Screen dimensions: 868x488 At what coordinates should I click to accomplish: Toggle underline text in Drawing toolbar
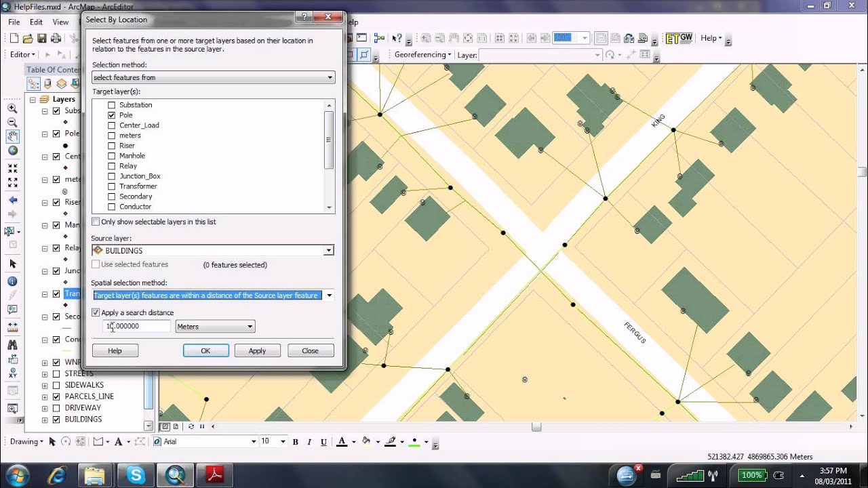pyautogui.click(x=324, y=442)
